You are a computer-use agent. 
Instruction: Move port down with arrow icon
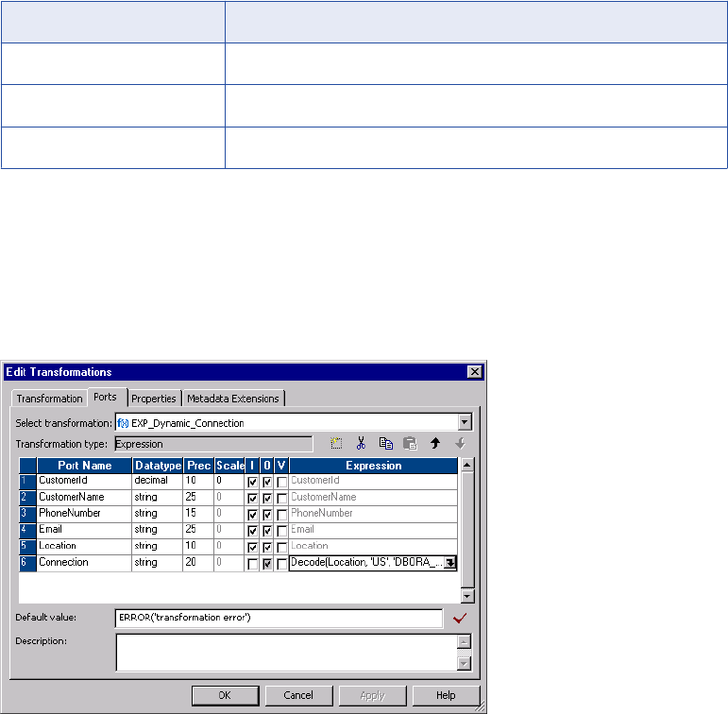coord(460,443)
